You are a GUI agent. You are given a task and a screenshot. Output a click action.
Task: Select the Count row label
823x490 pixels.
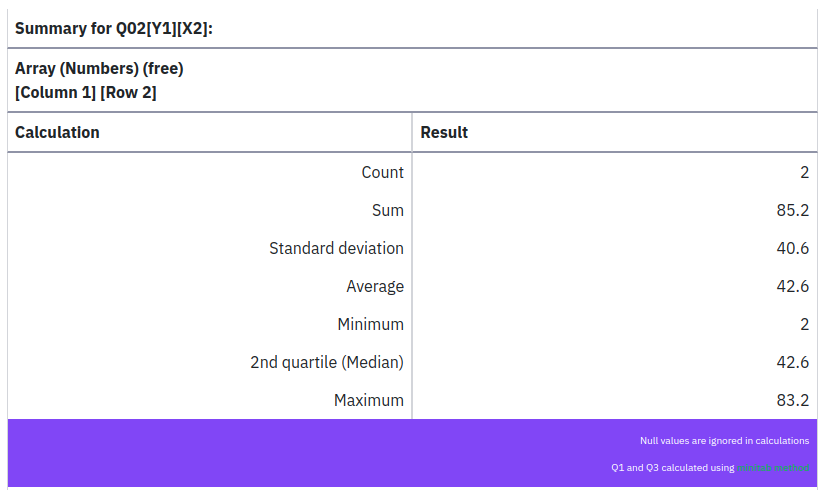(x=382, y=172)
